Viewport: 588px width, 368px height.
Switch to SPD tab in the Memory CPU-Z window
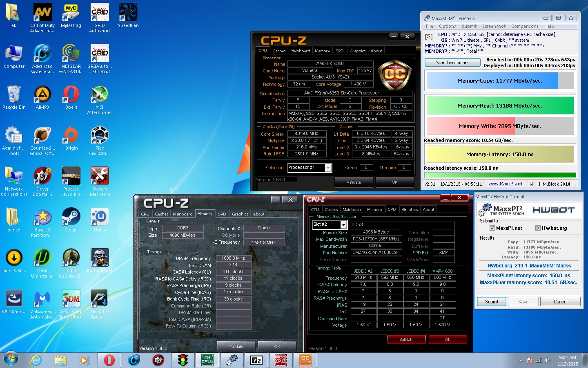point(222,214)
